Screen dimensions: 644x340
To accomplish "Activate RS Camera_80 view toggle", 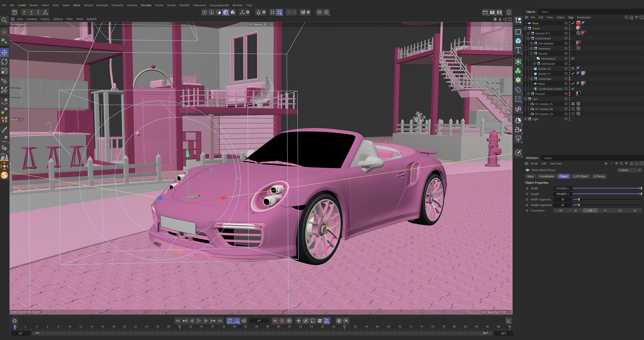I will (x=573, y=109).
